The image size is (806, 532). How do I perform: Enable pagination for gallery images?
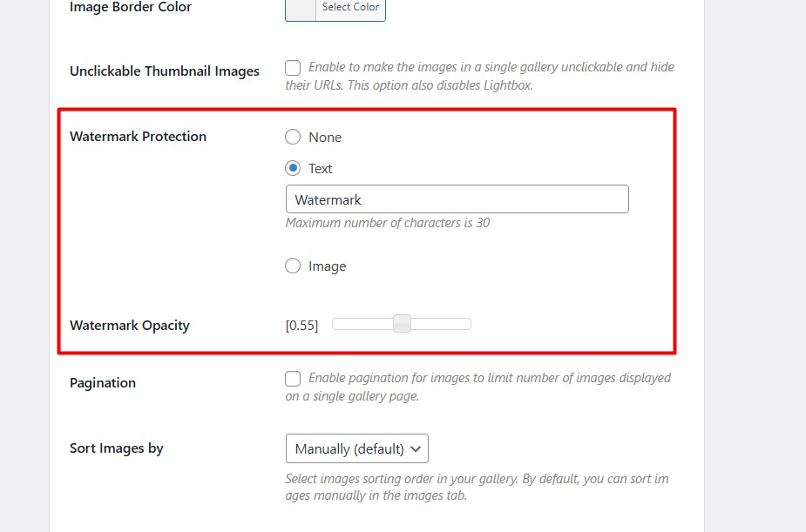click(x=293, y=378)
